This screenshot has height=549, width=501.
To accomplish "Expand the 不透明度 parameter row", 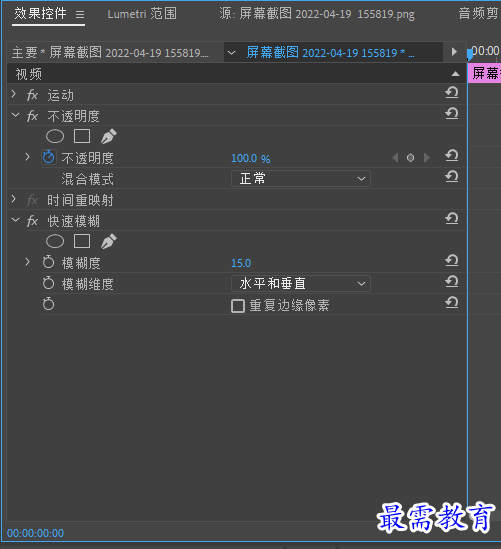I will click(28, 157).
